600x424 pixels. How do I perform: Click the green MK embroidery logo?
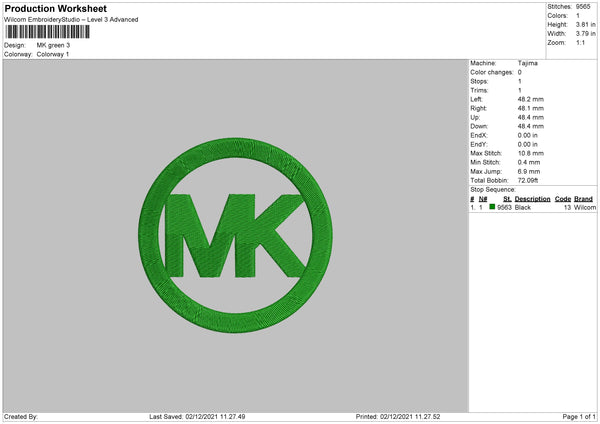235,235
